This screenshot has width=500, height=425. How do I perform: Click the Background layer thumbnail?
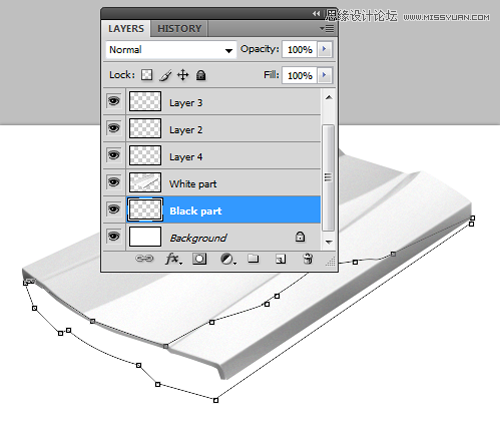[x=145, y=236]
